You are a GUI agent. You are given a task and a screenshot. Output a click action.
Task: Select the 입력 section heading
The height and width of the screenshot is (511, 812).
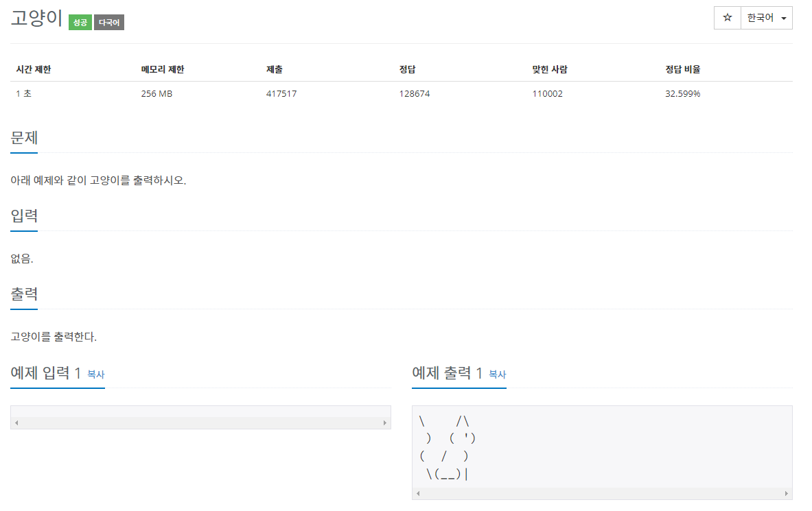[x=24, y=215]
